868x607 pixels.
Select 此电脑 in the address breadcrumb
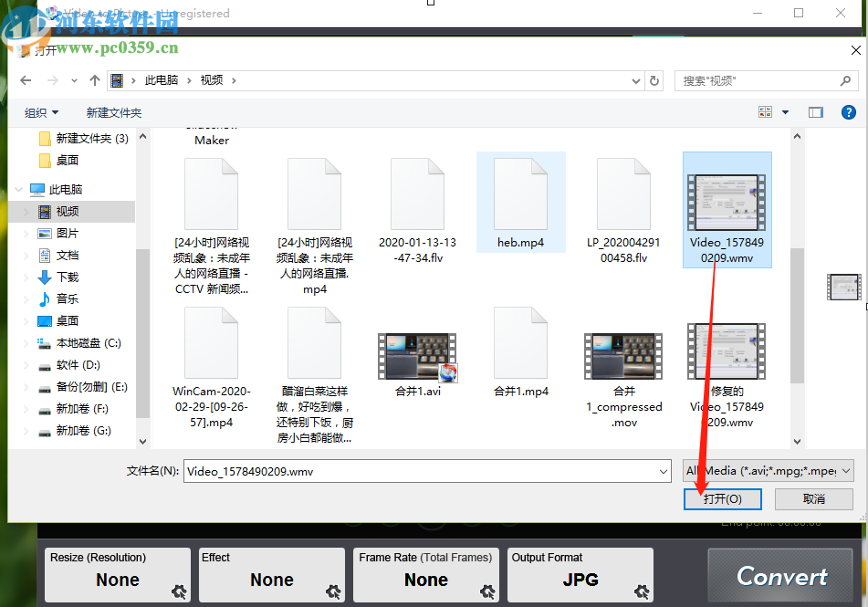click(x=161, y=80)
